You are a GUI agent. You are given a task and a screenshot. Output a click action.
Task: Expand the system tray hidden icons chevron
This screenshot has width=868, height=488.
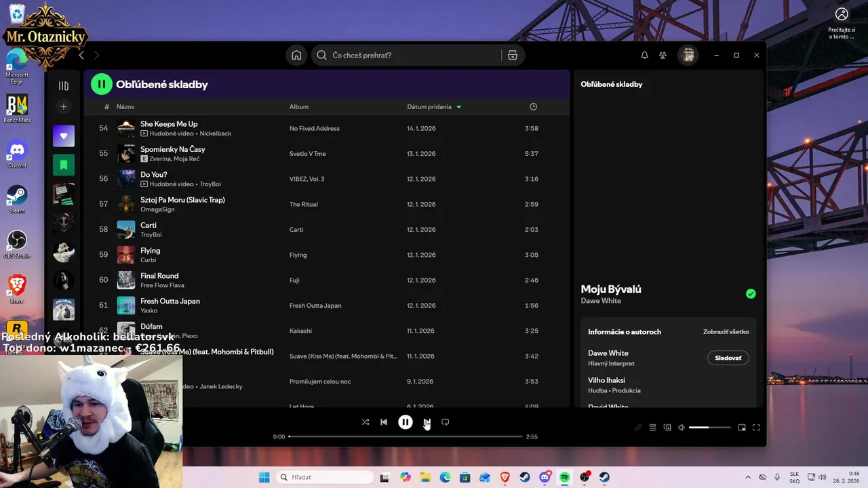(x=748, y=477)
